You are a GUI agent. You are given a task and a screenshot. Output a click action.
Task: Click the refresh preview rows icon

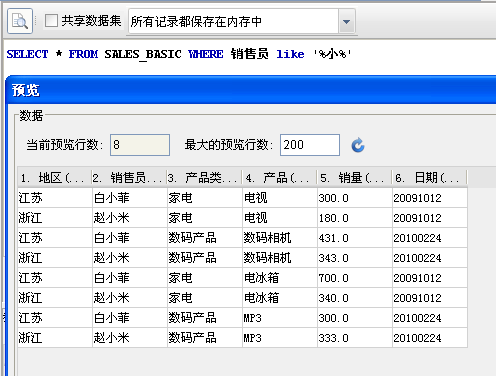point(358,145)
